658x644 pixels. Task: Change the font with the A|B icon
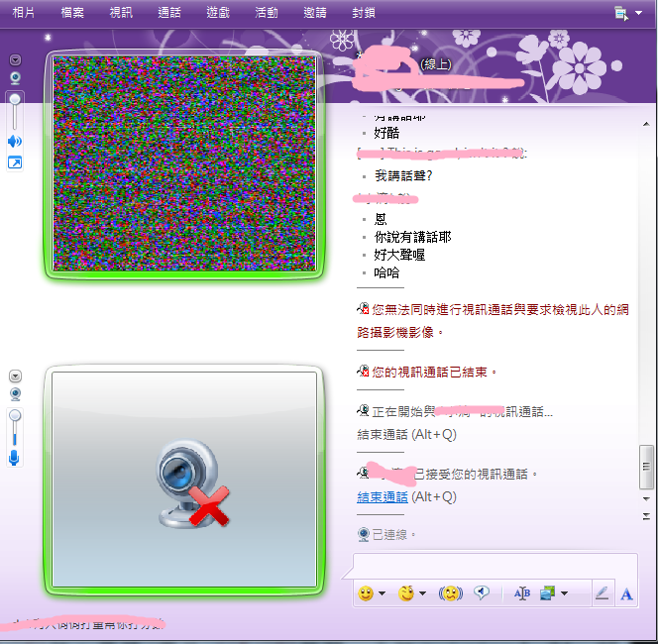522,593
